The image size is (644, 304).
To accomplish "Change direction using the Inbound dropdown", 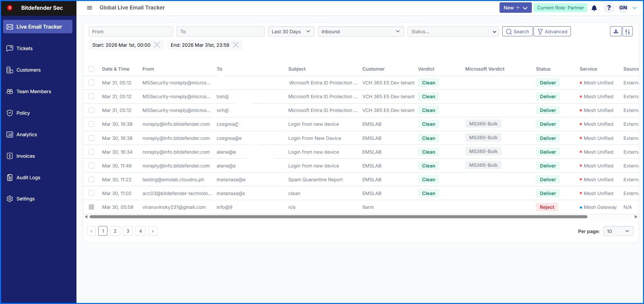I will [x=360, y=31].
